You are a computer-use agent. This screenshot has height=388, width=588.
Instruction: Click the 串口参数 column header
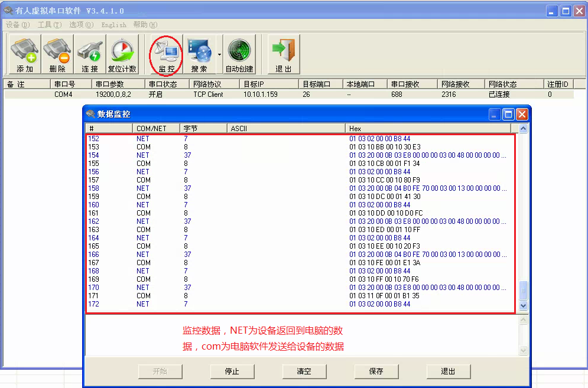[118, 84]
